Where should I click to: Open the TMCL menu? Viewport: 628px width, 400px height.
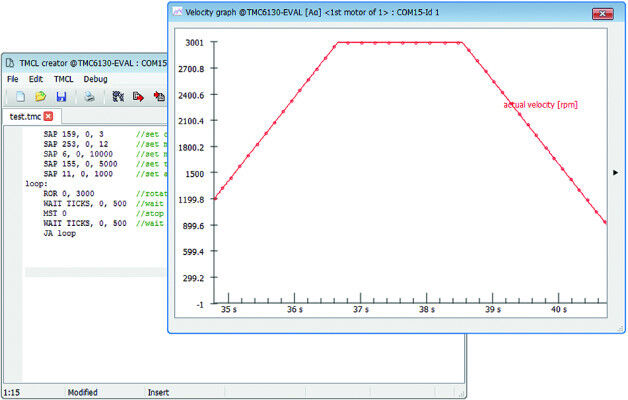(x=64, y=79)
